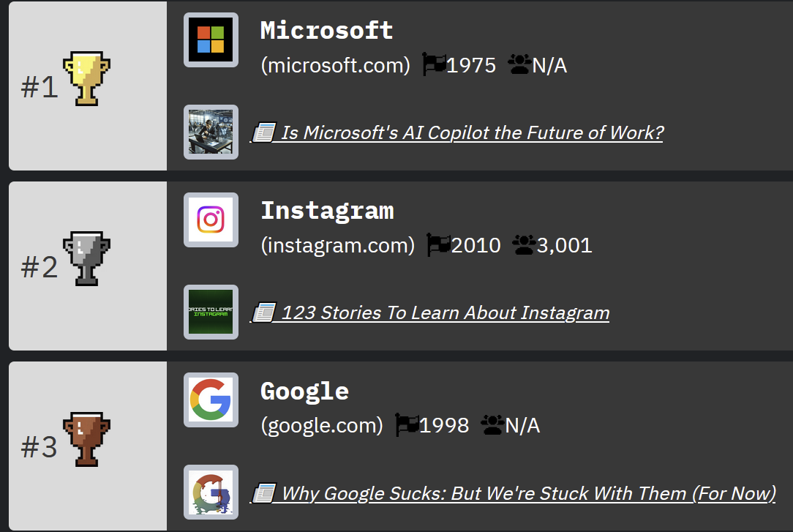Click the Google logo icon
This screenshot has width=793, height=532.
[x=211, y=400]
